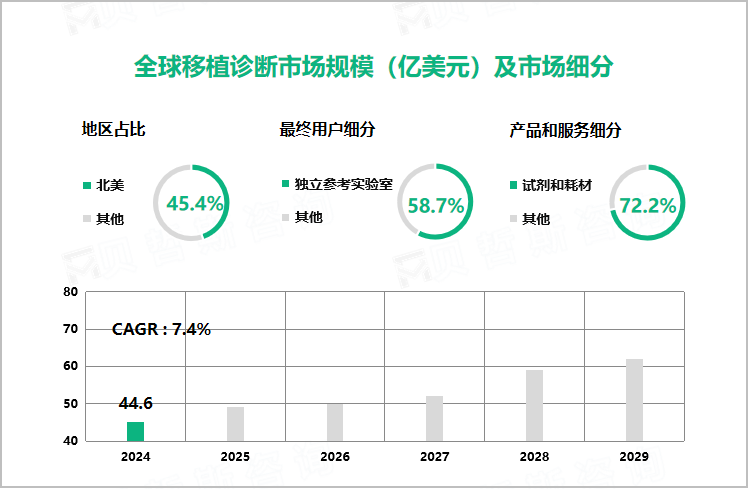This screenshot has height=489, width=750.
Task: Click the 72.2% donut chart
Action: coord(647,202)
